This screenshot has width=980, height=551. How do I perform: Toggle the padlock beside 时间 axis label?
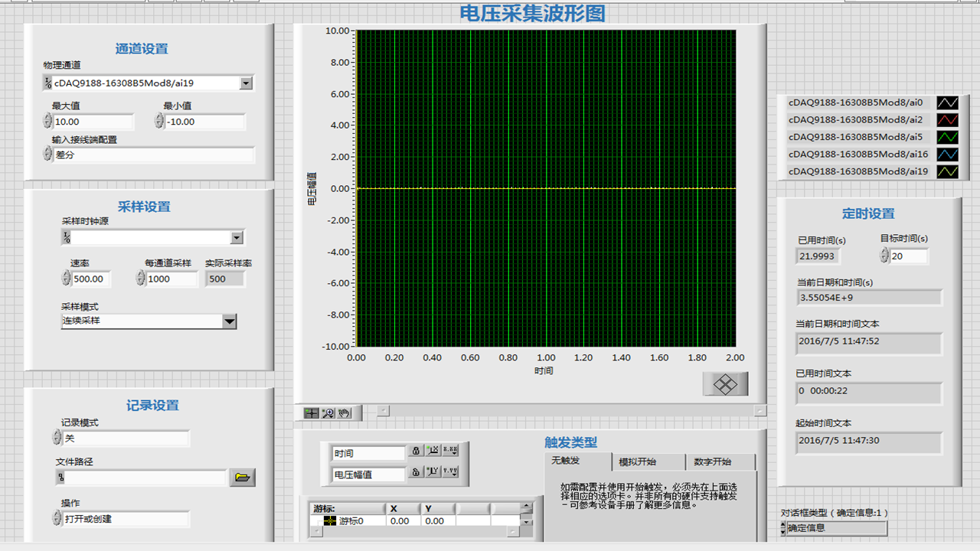pos(416,451)
